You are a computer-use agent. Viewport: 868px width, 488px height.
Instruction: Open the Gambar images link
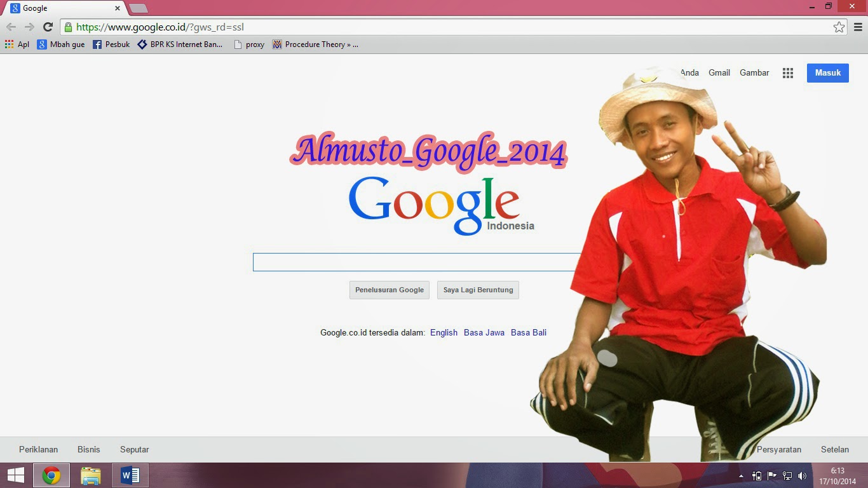[754, 72]
